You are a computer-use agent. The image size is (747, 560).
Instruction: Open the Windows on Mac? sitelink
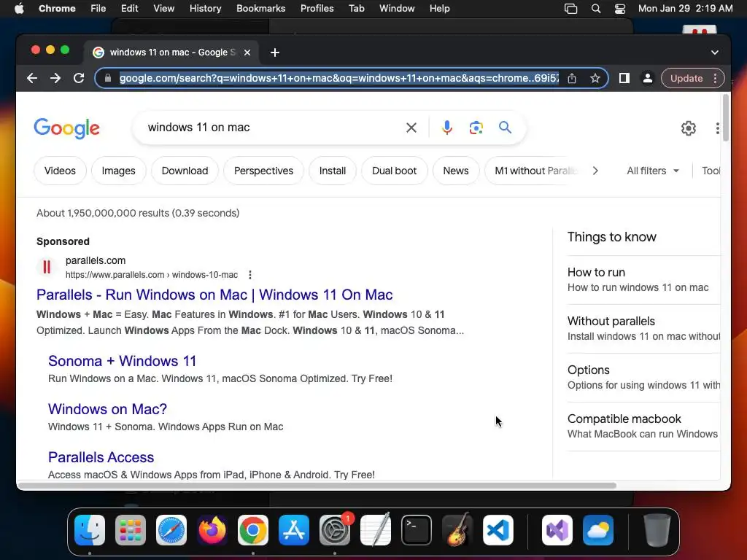click(x=108, y=409)
